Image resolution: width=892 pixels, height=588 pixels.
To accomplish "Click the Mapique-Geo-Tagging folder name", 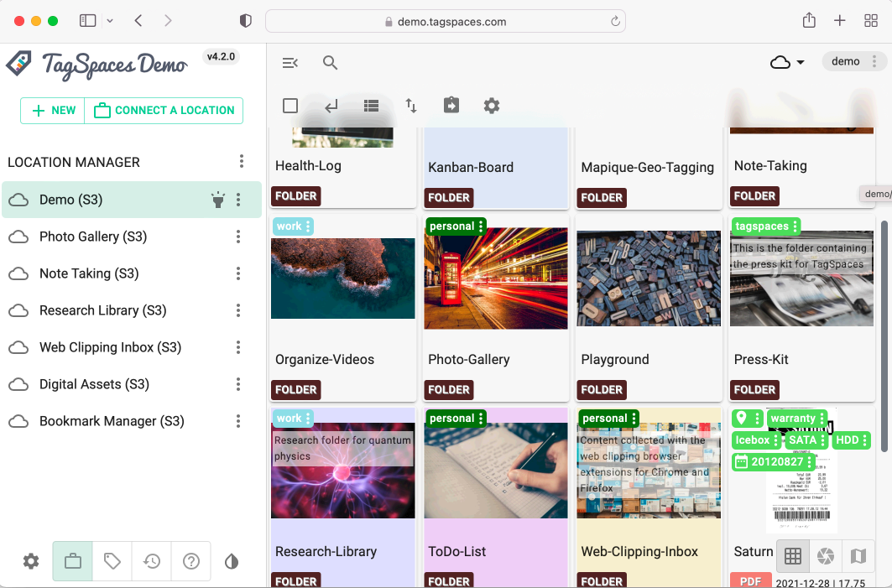I will 647,167.
